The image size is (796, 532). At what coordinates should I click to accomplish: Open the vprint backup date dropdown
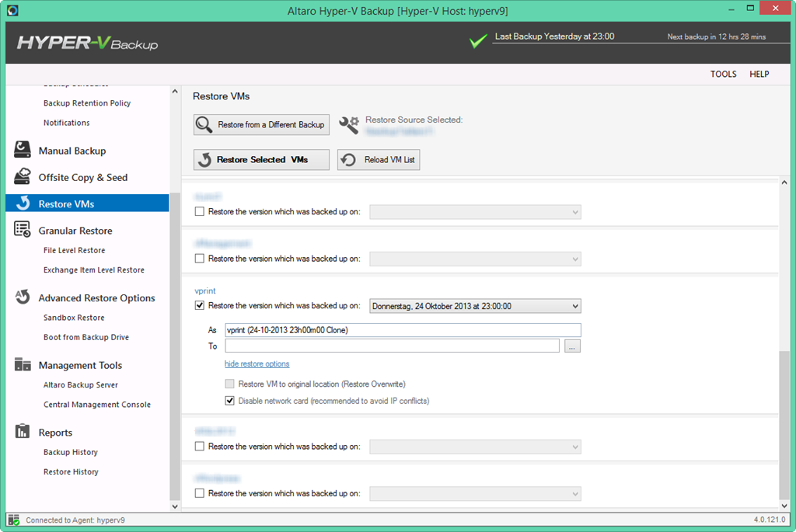pos(475,306)
